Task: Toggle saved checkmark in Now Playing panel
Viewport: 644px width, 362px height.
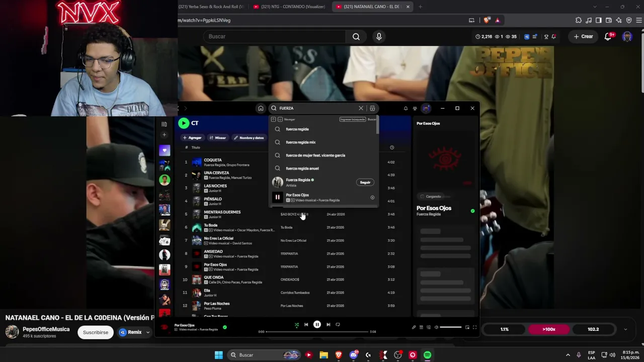Action: (x=472, y=211)
